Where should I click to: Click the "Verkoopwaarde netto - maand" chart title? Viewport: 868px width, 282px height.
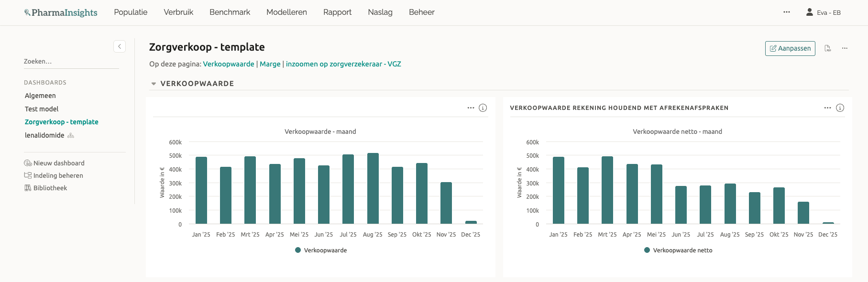coord(678,131)
